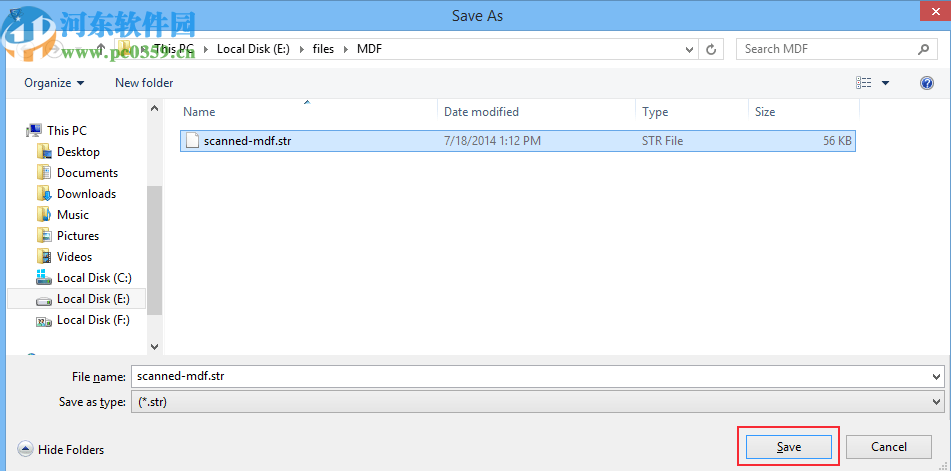This screenshot has width=951, height=471.
Task: Open the Organize menu
Action: 54,82
